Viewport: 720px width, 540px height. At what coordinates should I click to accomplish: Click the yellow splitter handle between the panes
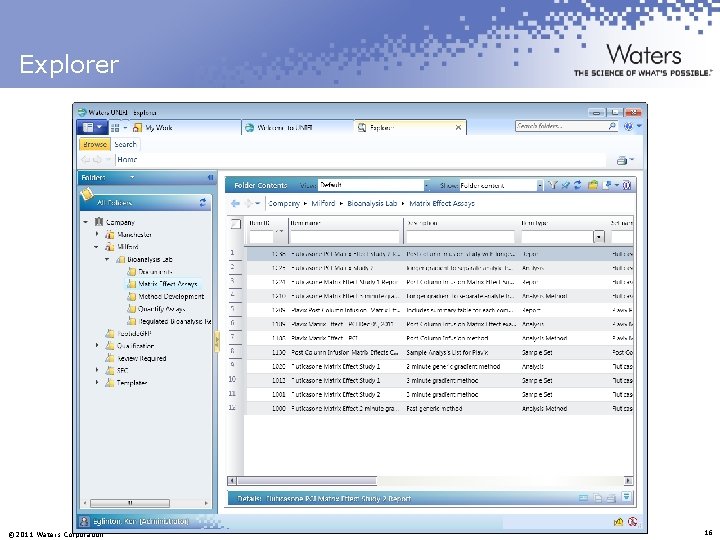click(217, 342)
